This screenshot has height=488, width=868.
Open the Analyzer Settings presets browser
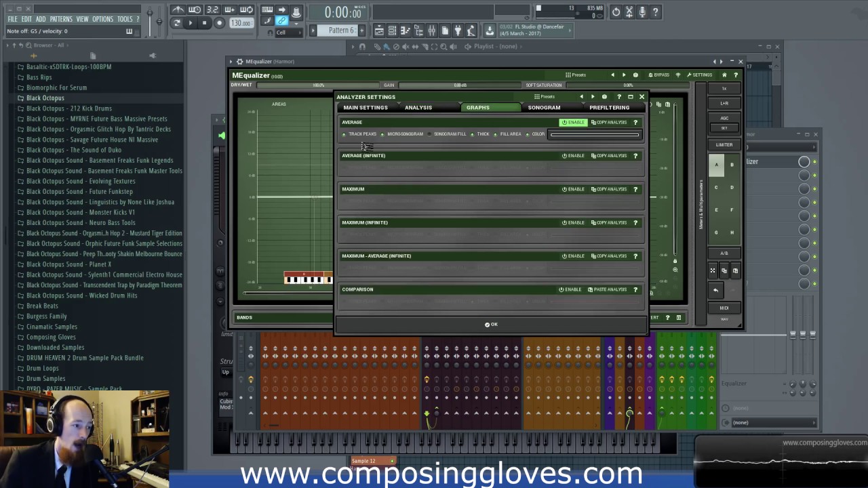click(x=544, y=97)
